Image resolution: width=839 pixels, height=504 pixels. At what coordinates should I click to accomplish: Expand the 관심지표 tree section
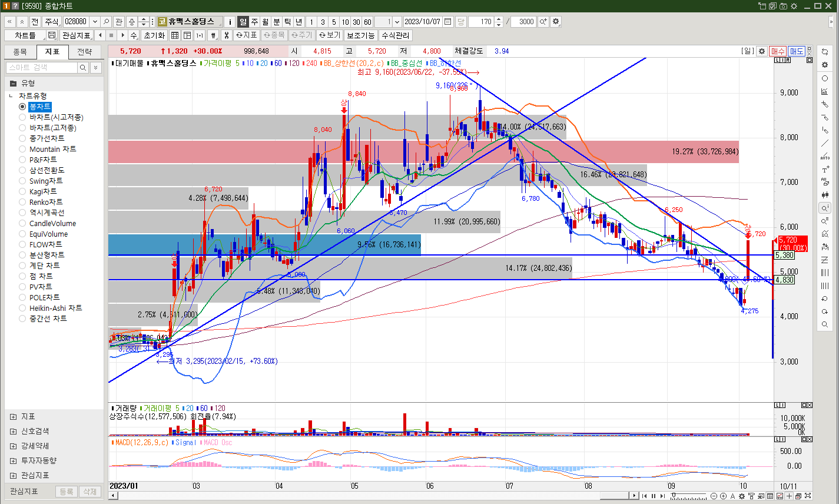tap(13, 475)
